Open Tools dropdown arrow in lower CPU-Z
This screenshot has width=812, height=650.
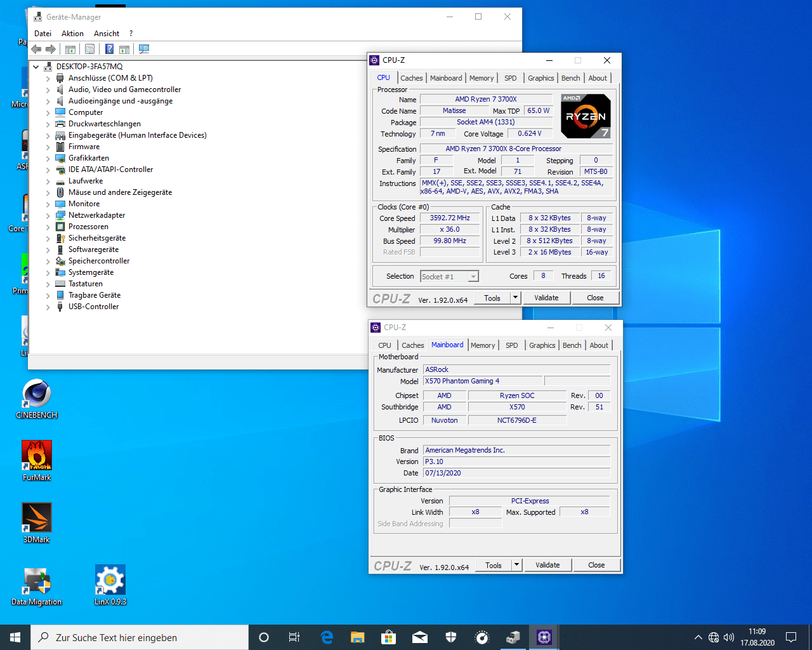pos(516,565)
